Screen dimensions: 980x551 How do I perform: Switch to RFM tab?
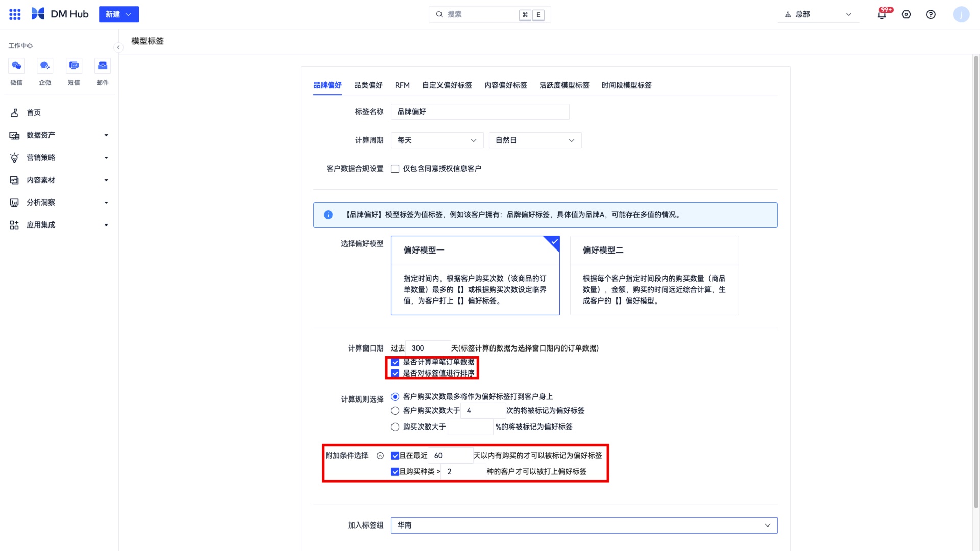pyautogui.click(x=402, y=85)
